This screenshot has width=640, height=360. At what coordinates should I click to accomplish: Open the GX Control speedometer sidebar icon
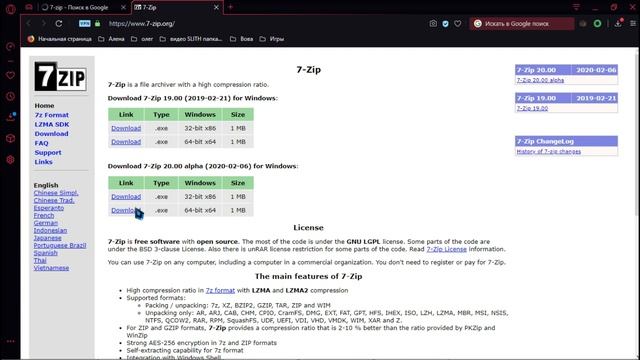click(x=11, y=47)
